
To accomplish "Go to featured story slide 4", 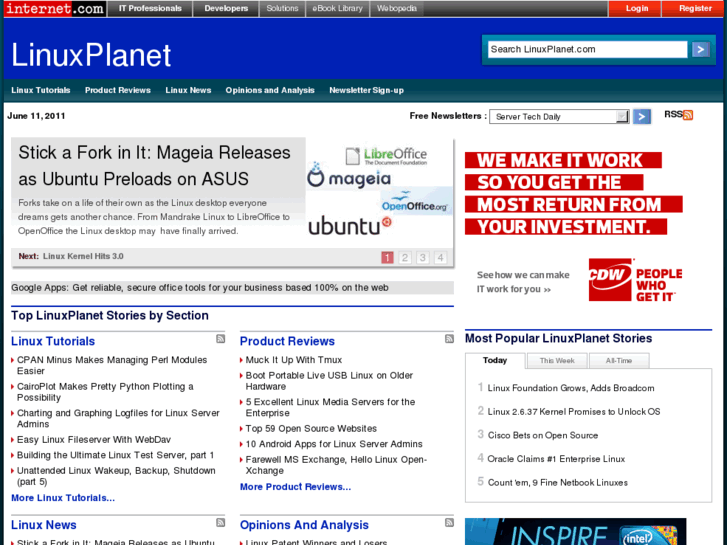I will point(440,257).
